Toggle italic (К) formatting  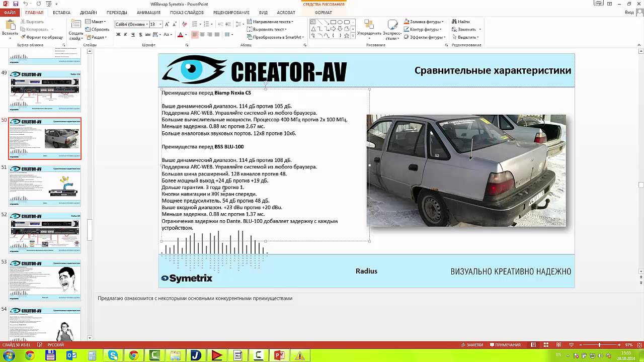pyautogui.click(x=126, y=35)
